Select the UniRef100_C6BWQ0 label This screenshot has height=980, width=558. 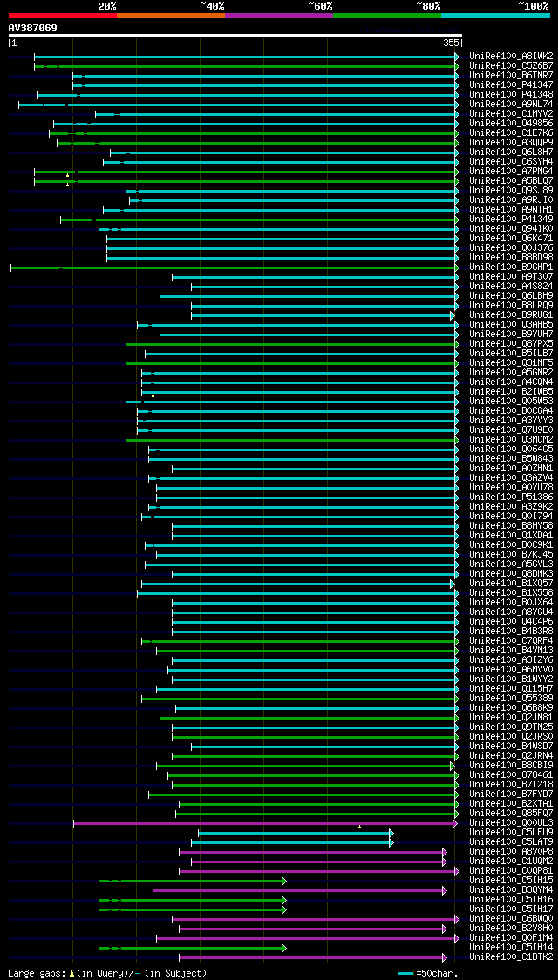(x=511, y=919)
